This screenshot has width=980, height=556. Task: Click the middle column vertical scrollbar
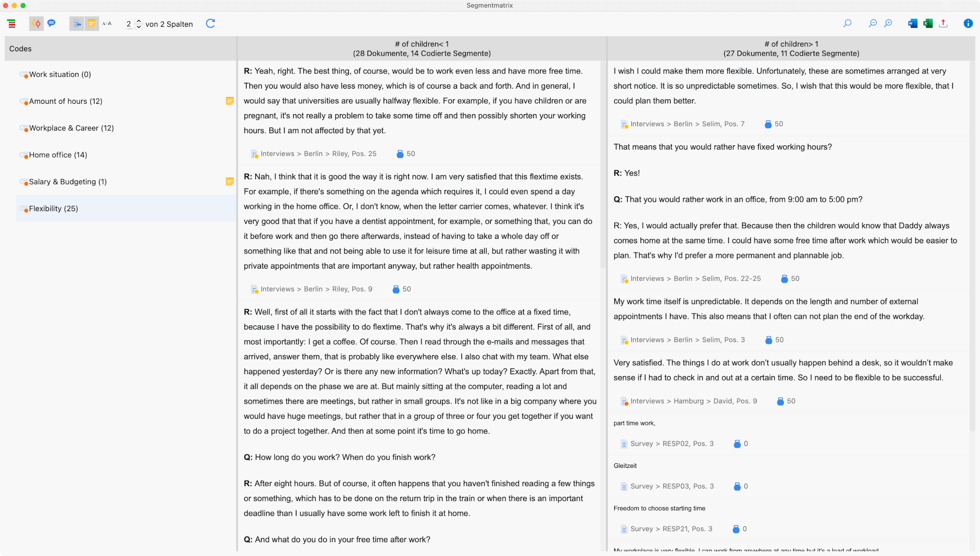click(x=603, y=165)
